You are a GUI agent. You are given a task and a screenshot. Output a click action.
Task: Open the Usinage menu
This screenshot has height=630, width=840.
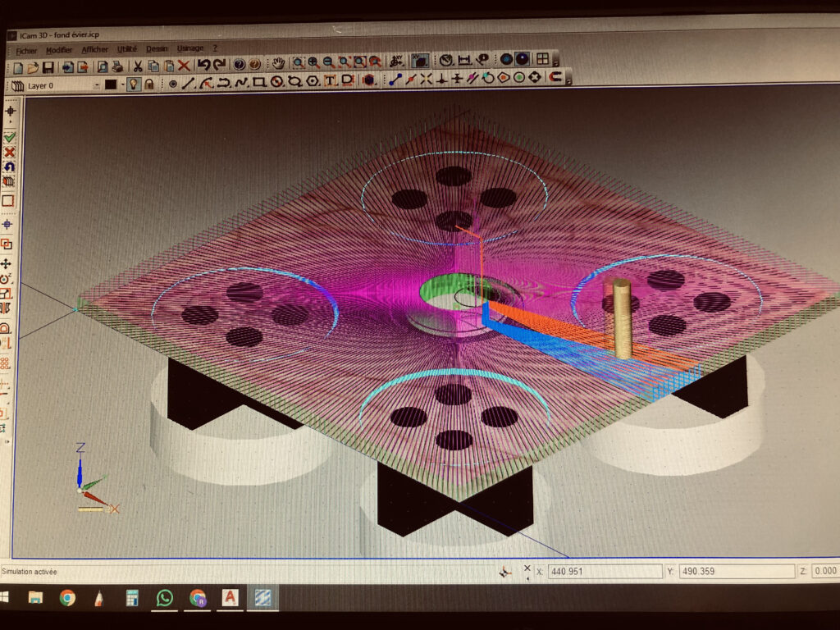(190, 48)
